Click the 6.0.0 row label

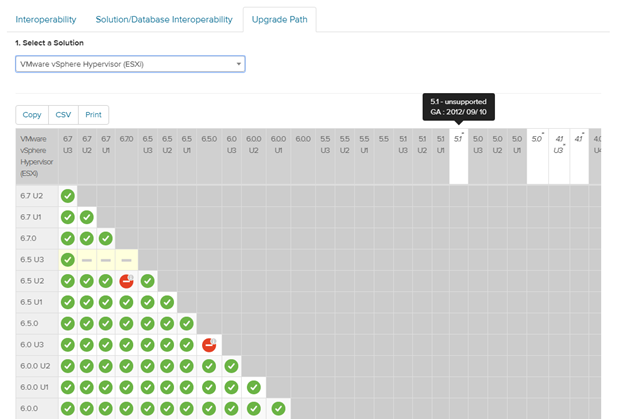[x=37, y=408]
